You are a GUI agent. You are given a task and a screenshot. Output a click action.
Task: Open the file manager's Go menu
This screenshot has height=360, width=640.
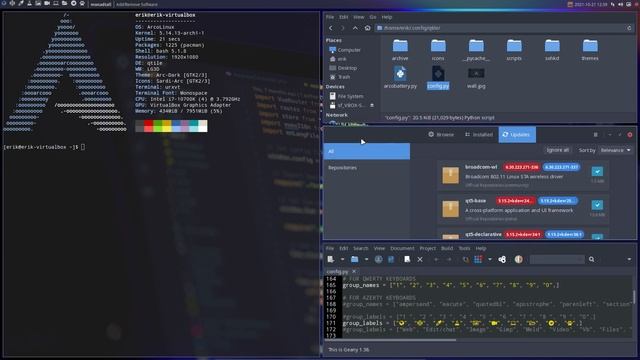[373, 17]
